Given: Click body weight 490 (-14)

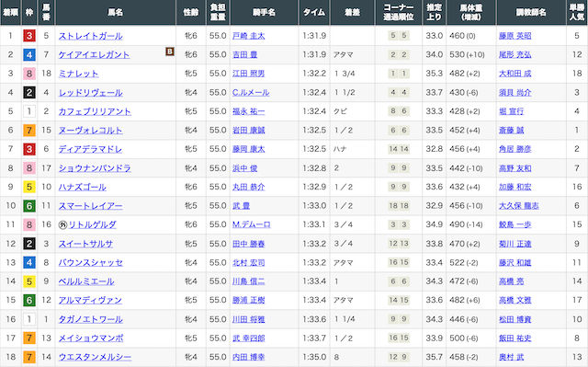Looking at the screenshot, I should (x=466, y=224).
